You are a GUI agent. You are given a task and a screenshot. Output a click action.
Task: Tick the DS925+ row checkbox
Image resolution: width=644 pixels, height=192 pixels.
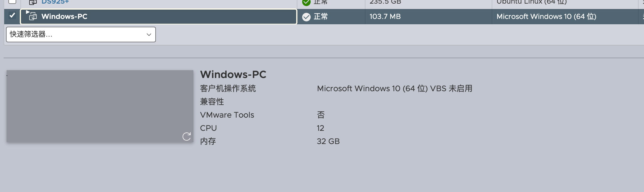pos(12,1)
